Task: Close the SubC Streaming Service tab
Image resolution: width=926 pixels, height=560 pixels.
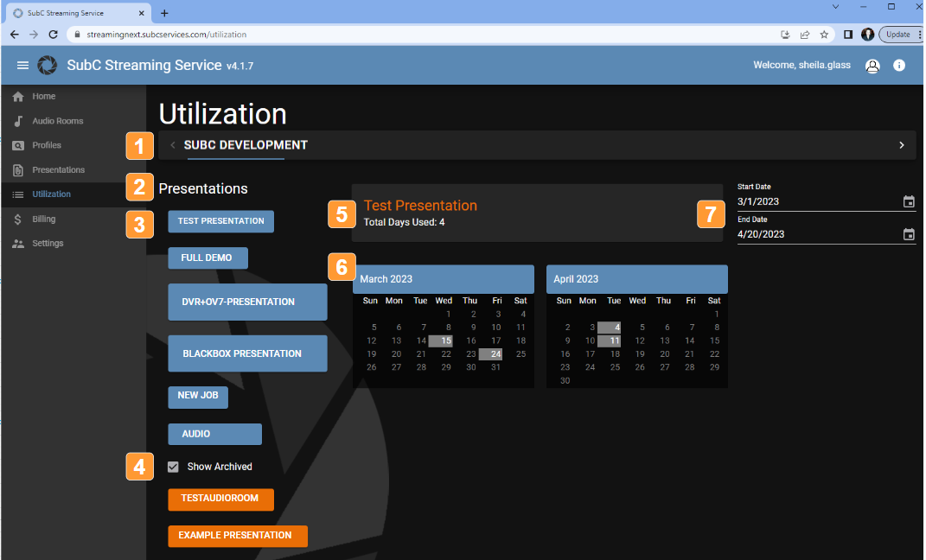Action: (142, 13)
